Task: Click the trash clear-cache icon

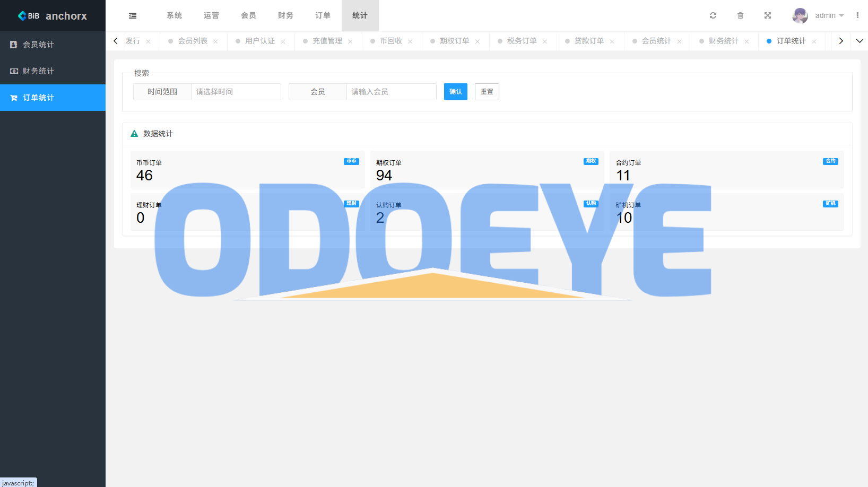Action: [x=740, y=16]
